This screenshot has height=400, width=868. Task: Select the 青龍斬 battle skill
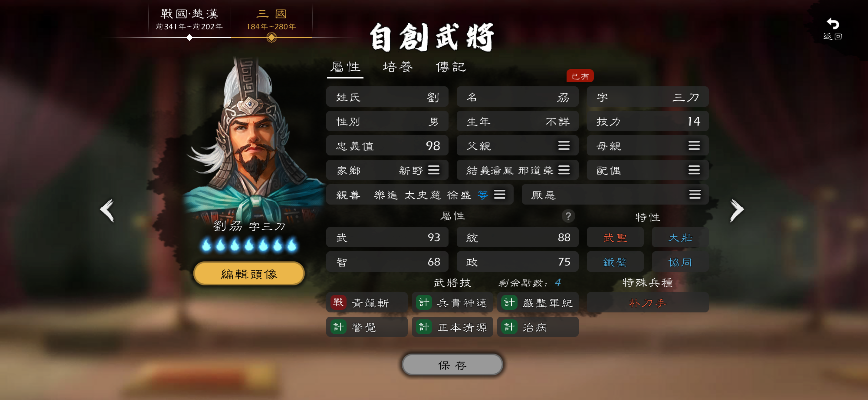coord(367,302)
